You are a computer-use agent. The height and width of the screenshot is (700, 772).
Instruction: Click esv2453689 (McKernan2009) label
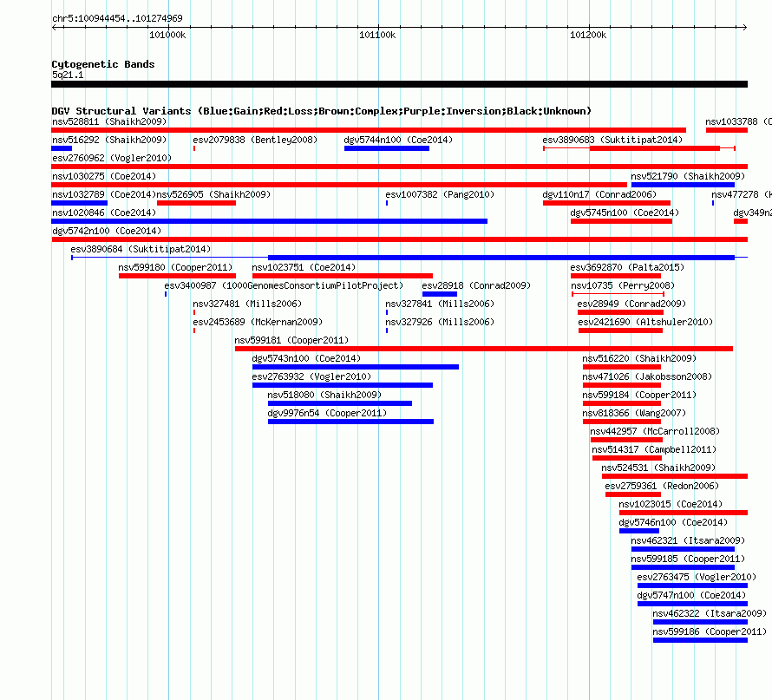coord(258,322)
